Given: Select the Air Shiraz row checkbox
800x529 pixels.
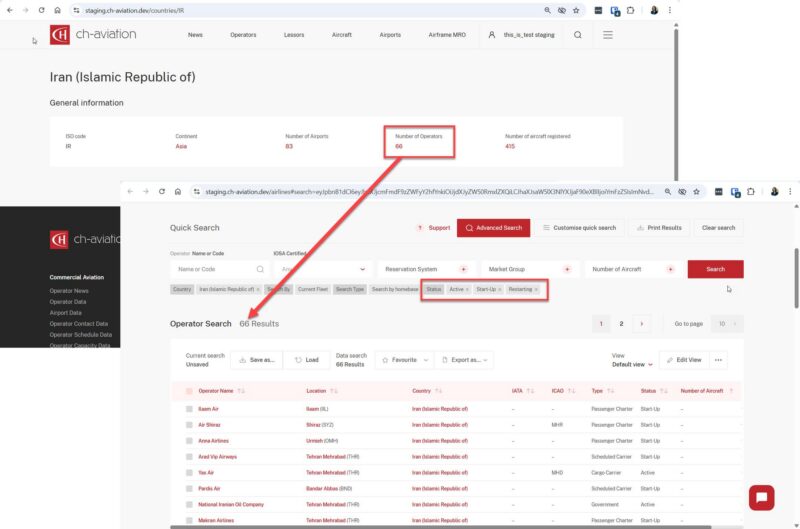Looking at the screenshot, I should [189, 425].
